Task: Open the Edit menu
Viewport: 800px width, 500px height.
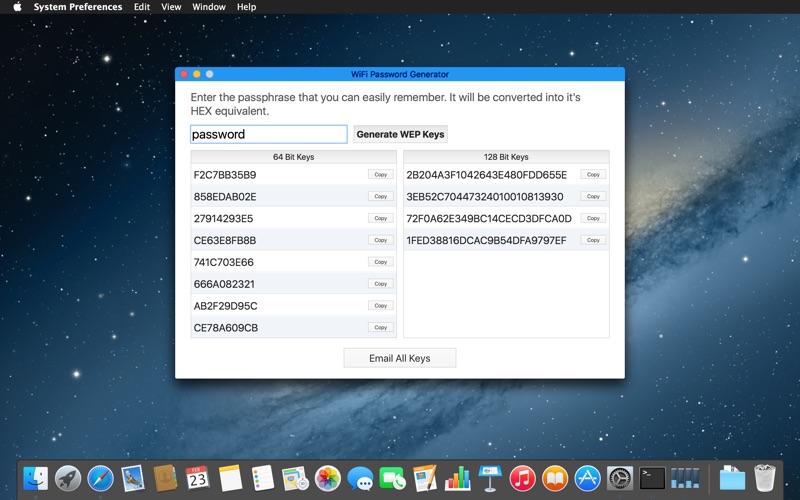Action: pos(142,7)
